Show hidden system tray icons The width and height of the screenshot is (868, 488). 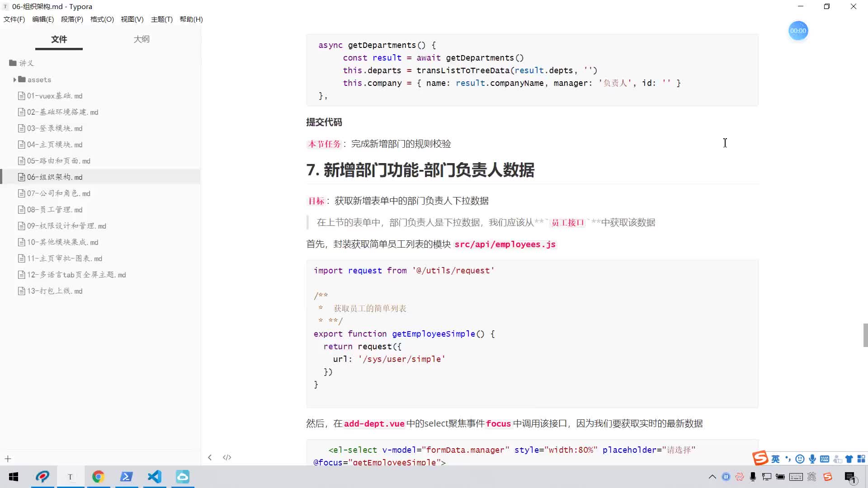pos(712,477)
